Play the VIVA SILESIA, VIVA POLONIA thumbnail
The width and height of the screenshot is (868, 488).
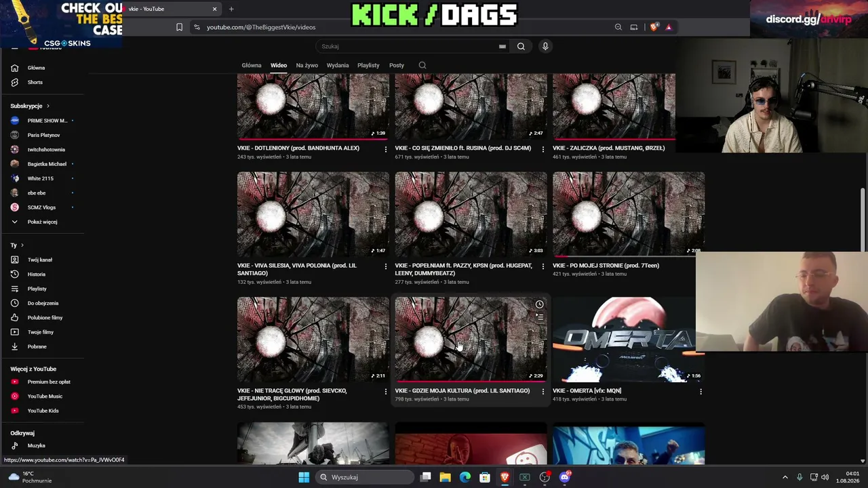click(313, 214)
